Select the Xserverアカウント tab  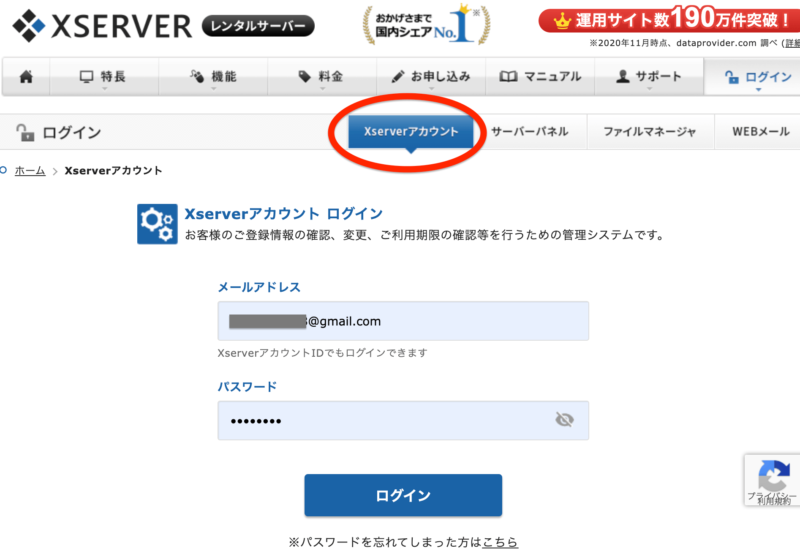411,132
